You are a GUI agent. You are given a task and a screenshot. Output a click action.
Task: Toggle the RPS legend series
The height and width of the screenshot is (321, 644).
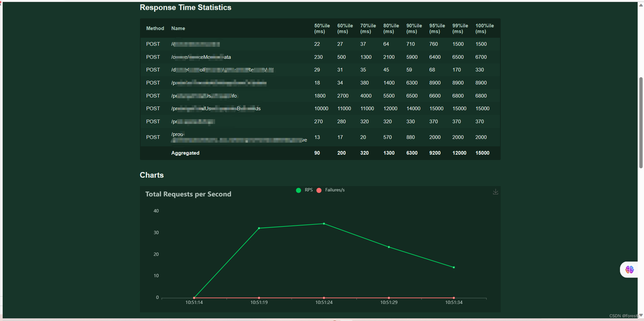coord(304,190)
